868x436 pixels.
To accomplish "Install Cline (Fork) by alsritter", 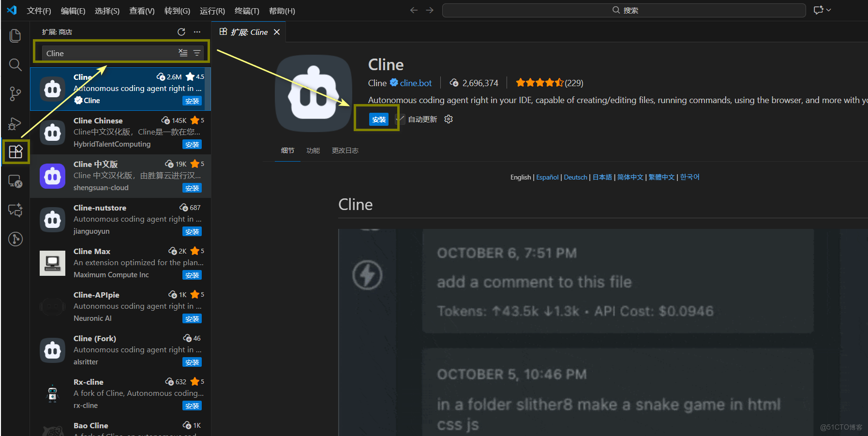I will pyautogui.click(x=192, y=362).
